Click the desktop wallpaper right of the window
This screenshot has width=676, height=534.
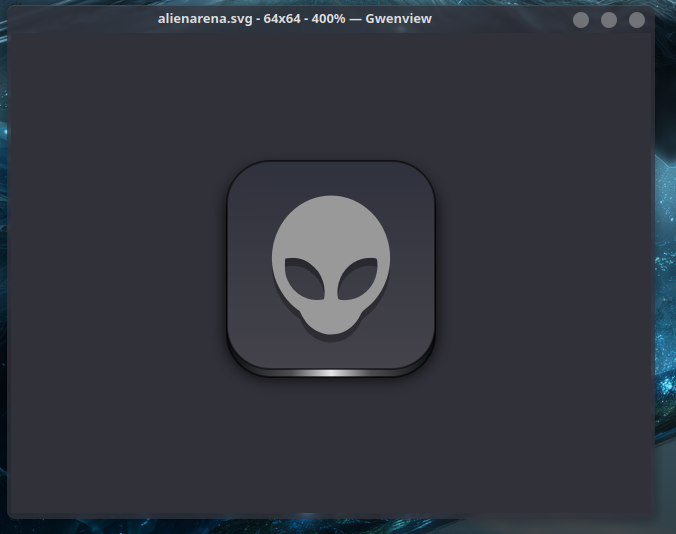click(x=665, y=300)
